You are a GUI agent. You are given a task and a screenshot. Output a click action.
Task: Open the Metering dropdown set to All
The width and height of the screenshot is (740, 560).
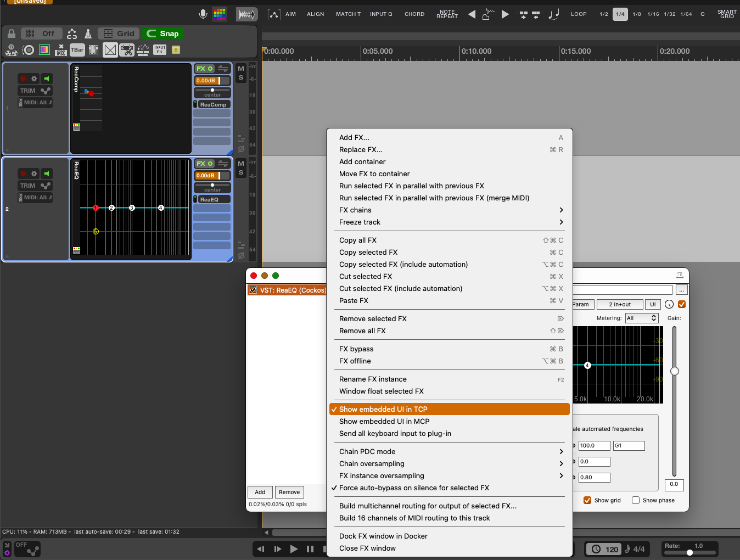pos(641,318)
